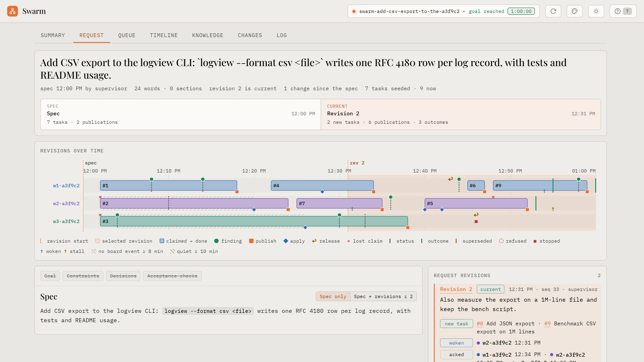Switch to Spec + revisions ≤ 2
The image size is (644, 362).
click(x=383, y=296)
